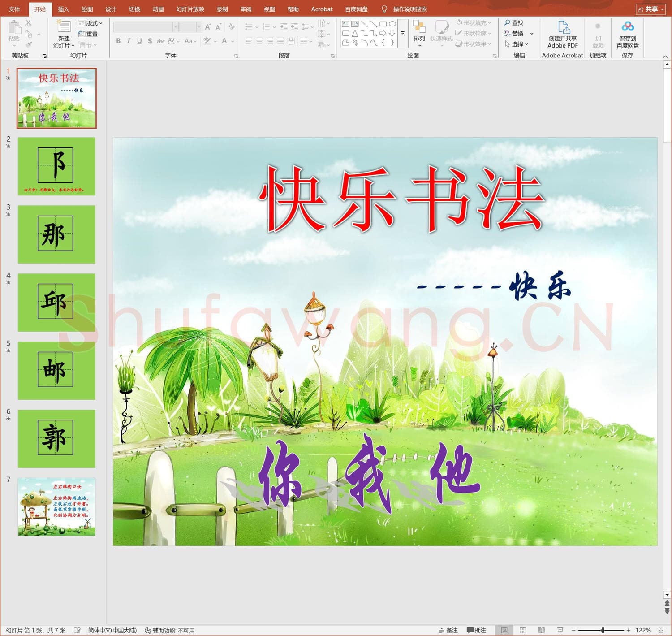The height and width of the screenshot is (636, 672).
Task: Click the 122% zoom level
Action: pos(643,630)
